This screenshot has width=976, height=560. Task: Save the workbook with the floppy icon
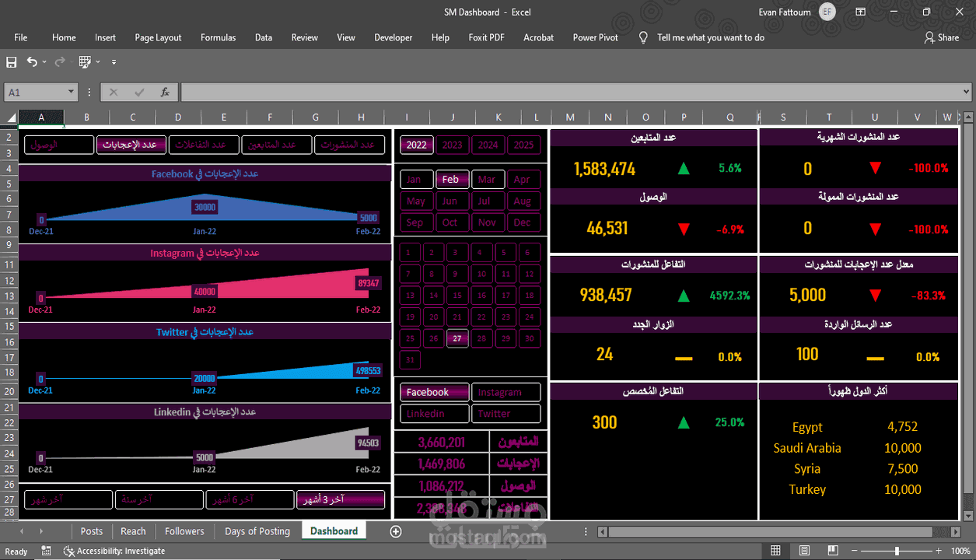(12, 61)
